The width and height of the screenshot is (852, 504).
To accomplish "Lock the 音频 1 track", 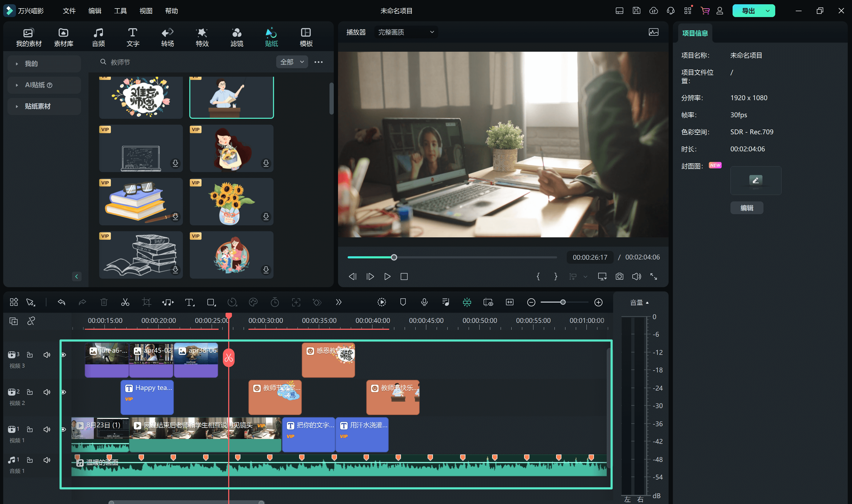I will [30, 460].
